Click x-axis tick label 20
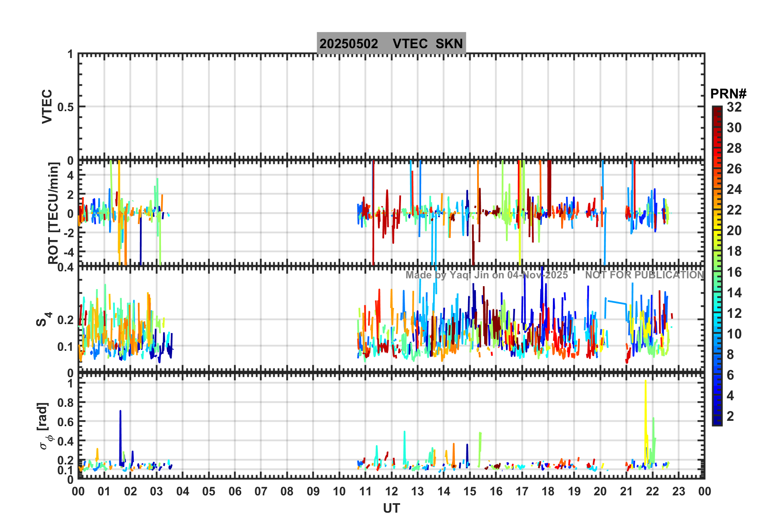This screenshot has height=532, width=783. coord(600,492)
